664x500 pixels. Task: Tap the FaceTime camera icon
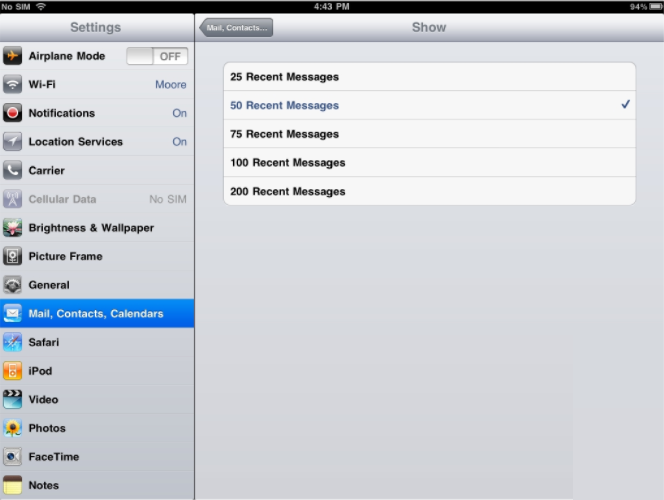click(x=13, y=457)
